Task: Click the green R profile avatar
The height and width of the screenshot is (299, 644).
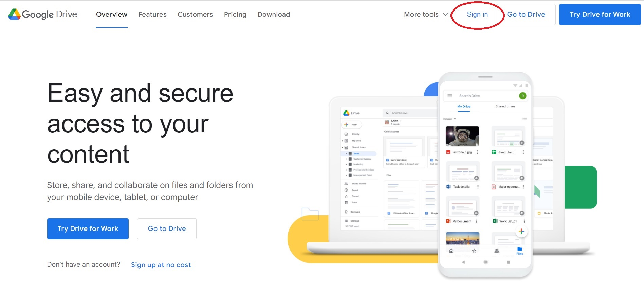Action: tap(523, 96)
